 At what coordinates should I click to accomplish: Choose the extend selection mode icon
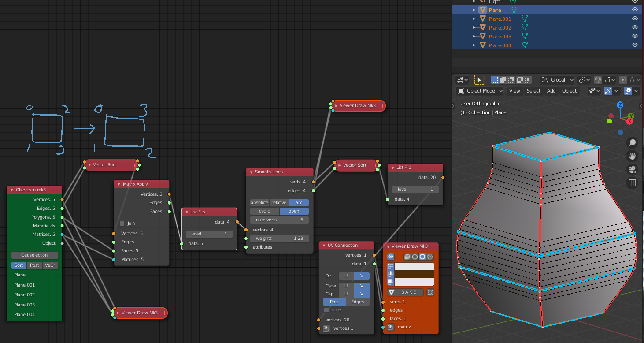pos(503,80)
